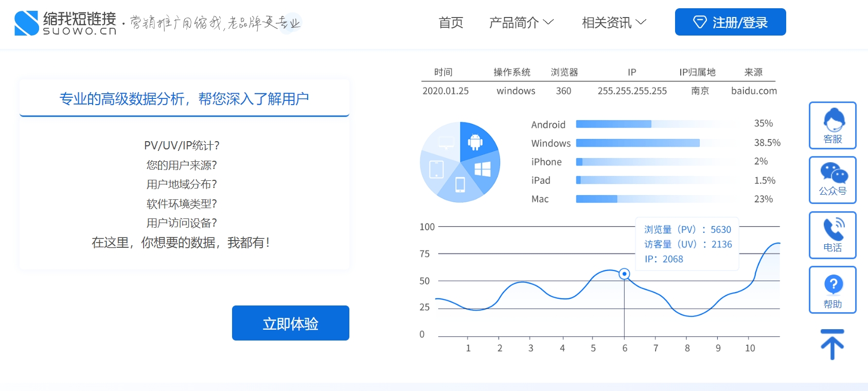Click the 立即体验 button
This screenshot has width=868, height=391.
290,323
